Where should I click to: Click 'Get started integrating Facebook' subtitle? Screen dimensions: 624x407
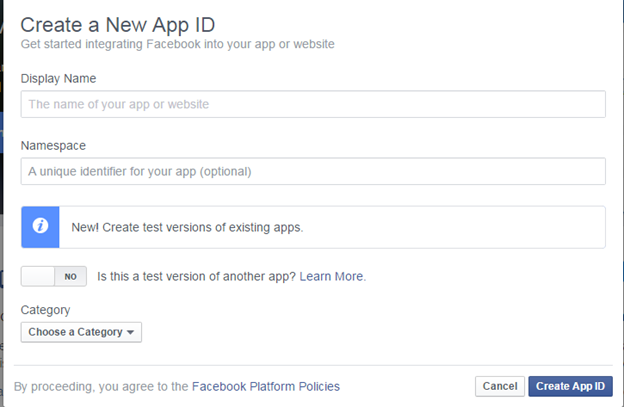pos(177,44)
